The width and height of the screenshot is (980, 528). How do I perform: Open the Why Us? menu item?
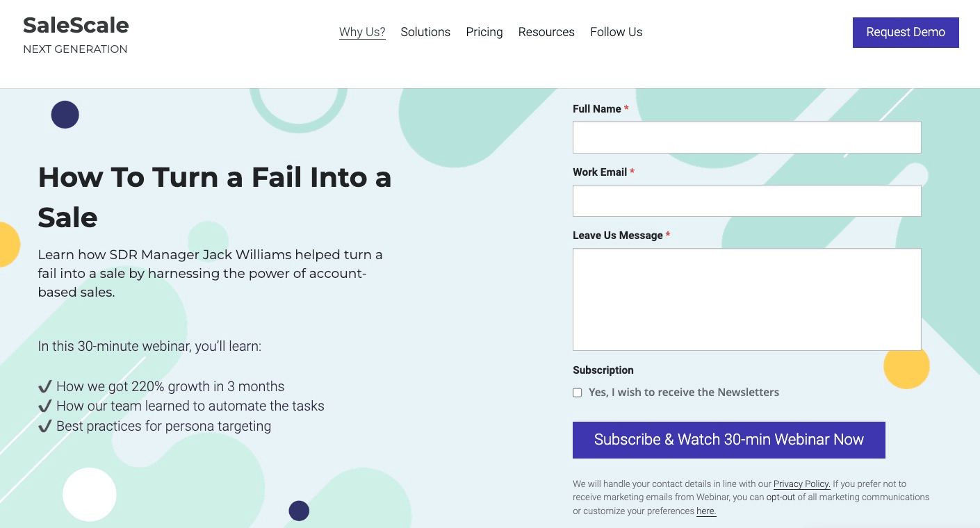[362, 32]
